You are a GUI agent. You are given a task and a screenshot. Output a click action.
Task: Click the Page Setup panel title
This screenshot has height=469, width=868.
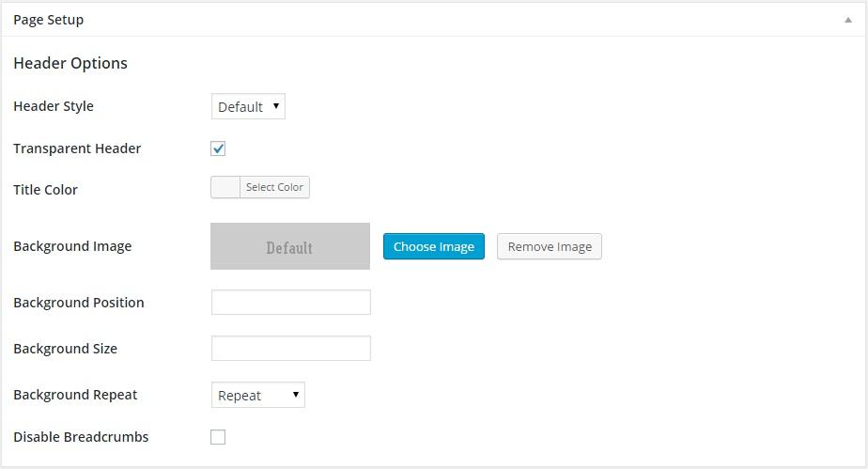point(48,20)
